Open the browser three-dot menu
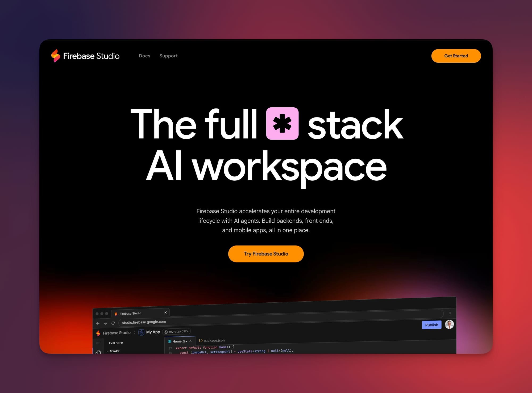 [x=450, y=313]
